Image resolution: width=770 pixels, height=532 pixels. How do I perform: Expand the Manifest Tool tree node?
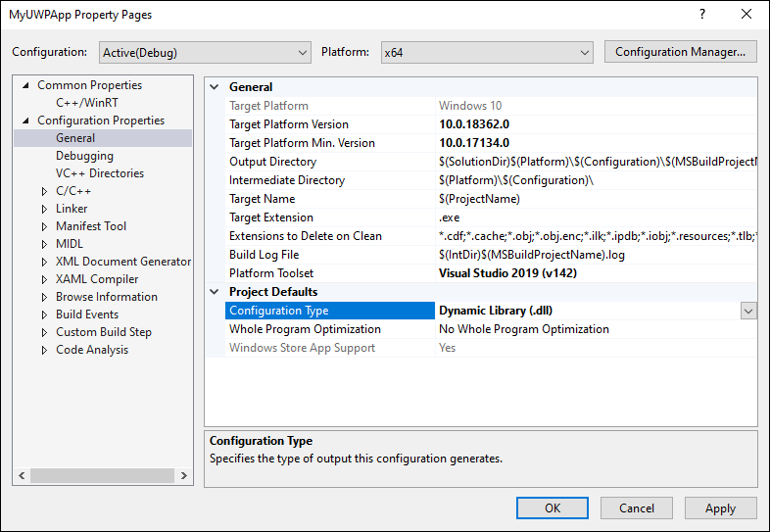[44, 226]
